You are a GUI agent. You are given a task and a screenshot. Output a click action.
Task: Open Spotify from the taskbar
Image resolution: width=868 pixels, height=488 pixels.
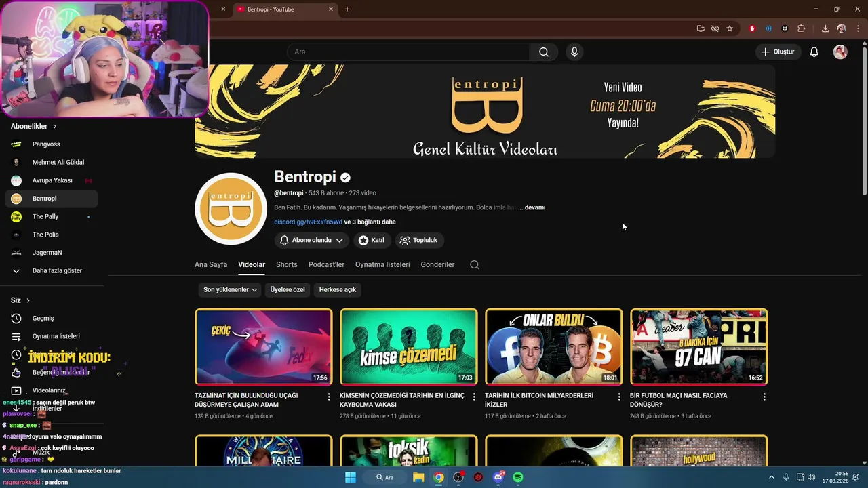518,477
